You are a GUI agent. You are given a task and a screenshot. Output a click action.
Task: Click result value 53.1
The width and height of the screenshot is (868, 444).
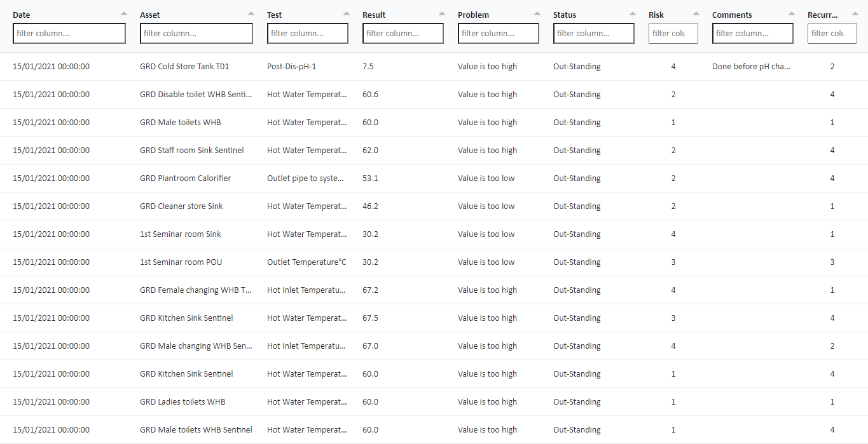370,178
